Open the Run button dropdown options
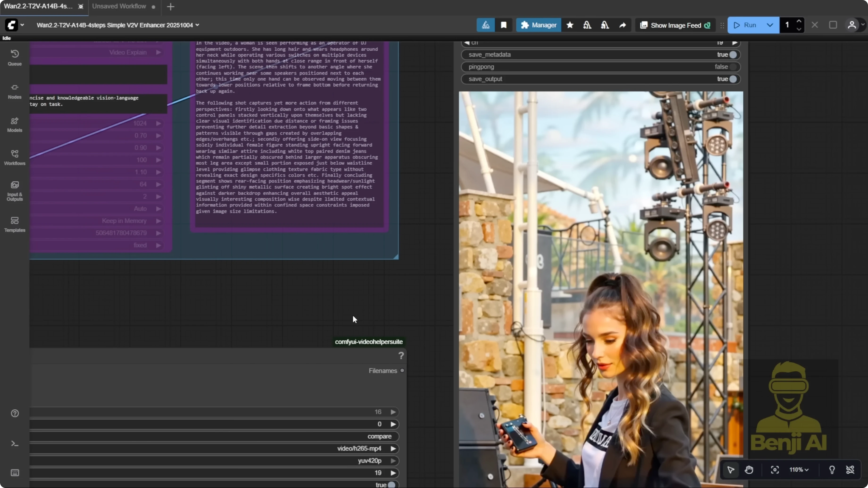Viewport: 868px width, 488px height. click(x=770, y=25)
